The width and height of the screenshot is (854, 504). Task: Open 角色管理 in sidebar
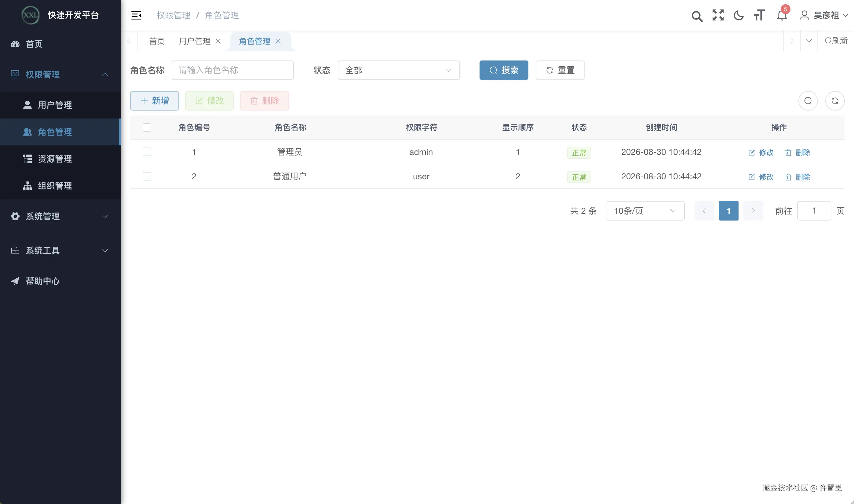pyautogui.click(x=60, y=132)
